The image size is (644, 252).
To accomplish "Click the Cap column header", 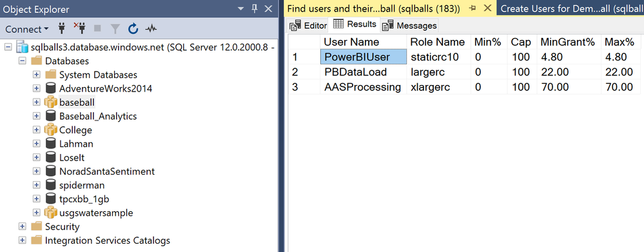I will [x=522, y=42].
